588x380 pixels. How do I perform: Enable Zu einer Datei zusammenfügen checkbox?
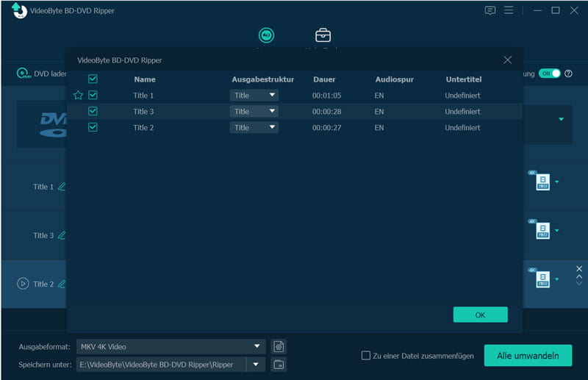click(365, 355)
